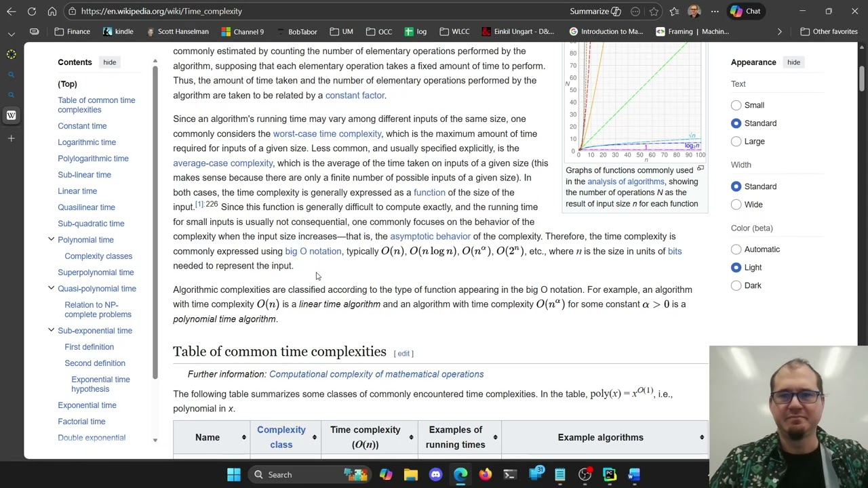The width and height of the screenshot is (868, 488).
Task: Jump to Factorial time in contents
Action: tap(81, 422)
